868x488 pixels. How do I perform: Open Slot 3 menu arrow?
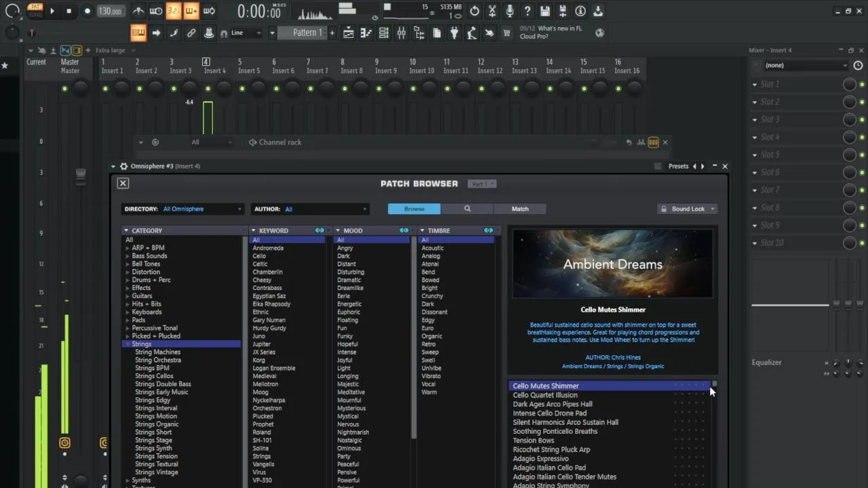coord(754,119)
